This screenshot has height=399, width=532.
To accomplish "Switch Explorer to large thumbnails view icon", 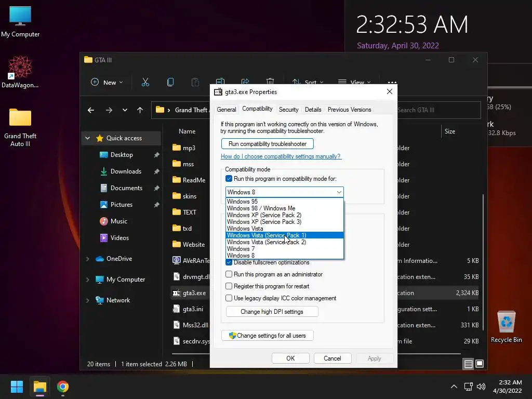I will [x=480, y=364].
